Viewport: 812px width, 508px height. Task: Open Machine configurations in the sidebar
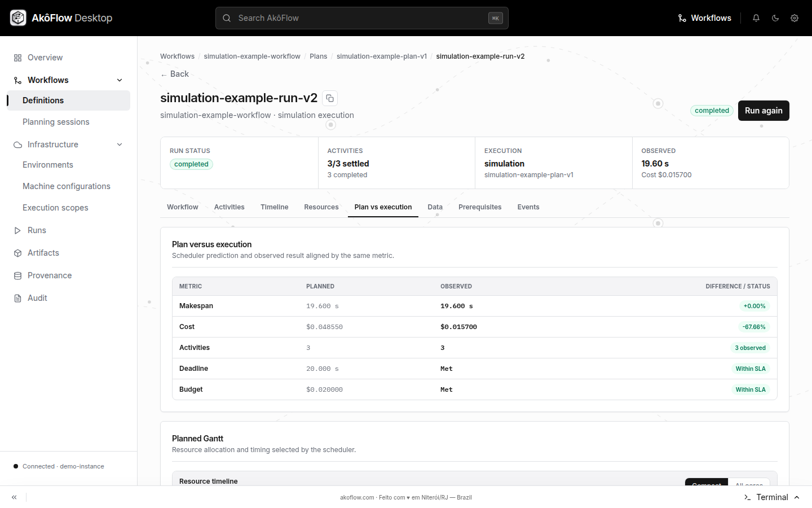(69, 186)
